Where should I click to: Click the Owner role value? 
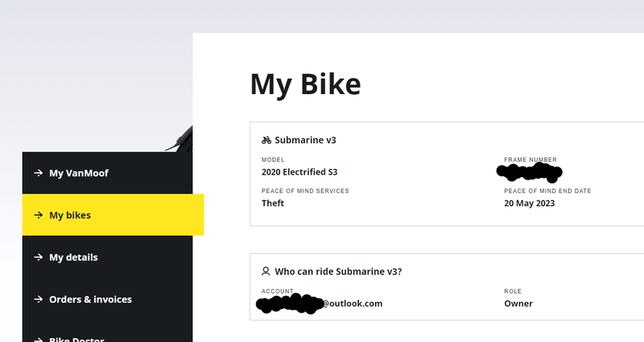(x=518, y=303)
